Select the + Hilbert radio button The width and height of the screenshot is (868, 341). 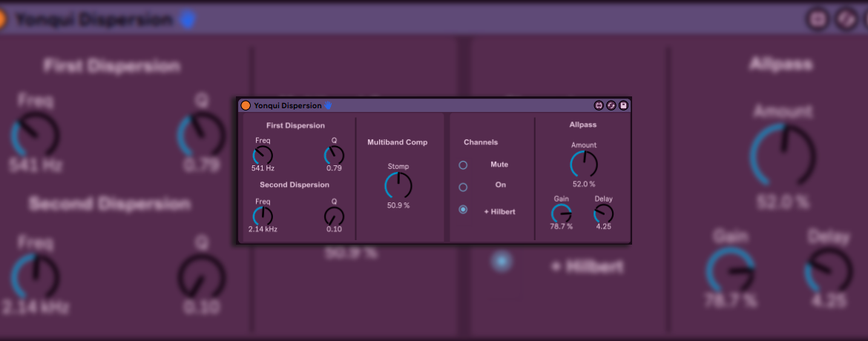coord(463,210)
